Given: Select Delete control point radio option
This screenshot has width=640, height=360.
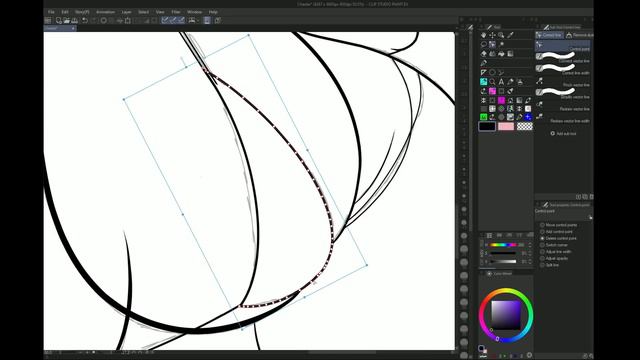Looking at the screenshot, I should click(542, 238).
